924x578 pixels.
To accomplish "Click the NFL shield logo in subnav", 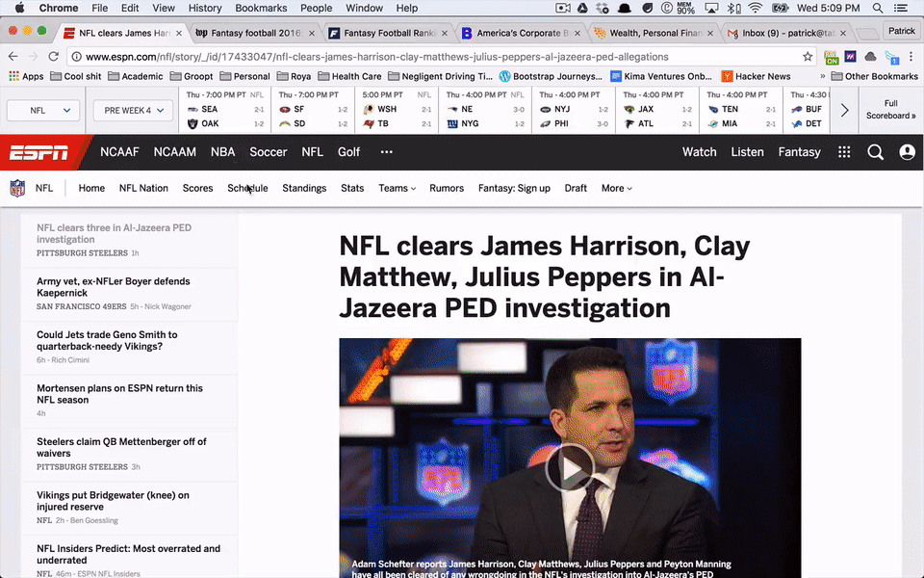I will click(x=17, y=188).
